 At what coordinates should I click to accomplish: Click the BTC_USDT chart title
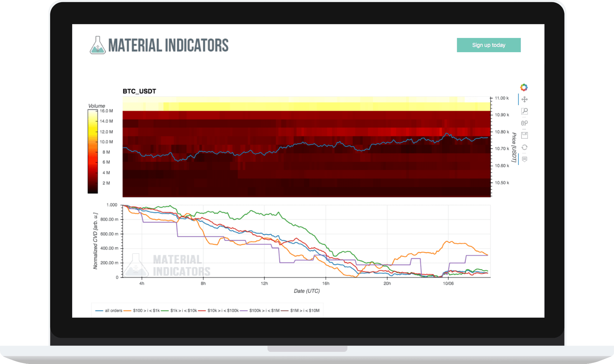tap(139, 91)
